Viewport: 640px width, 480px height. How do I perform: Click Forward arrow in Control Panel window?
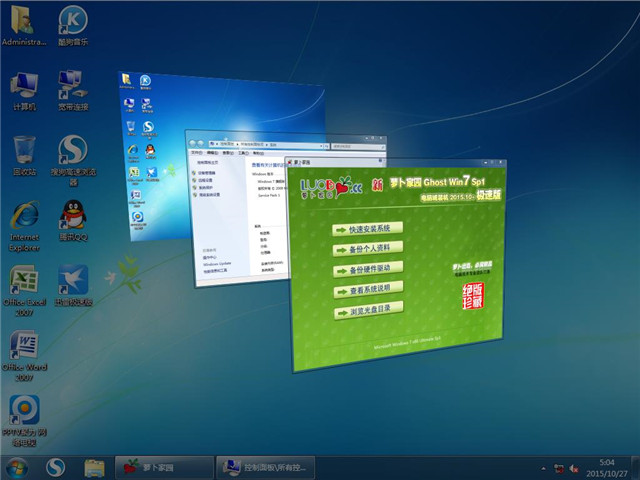point(201,143)
